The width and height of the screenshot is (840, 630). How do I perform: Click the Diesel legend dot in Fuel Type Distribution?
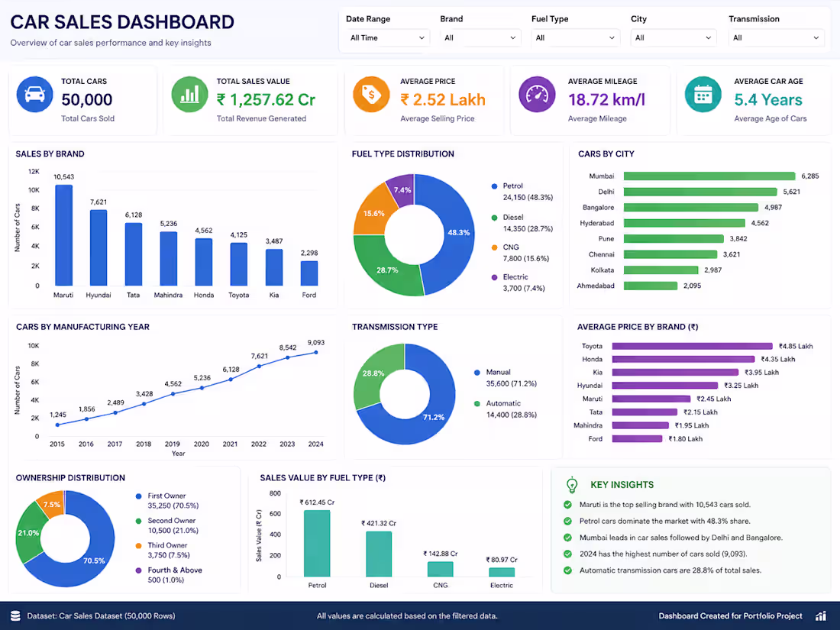(x=495, y=218)
